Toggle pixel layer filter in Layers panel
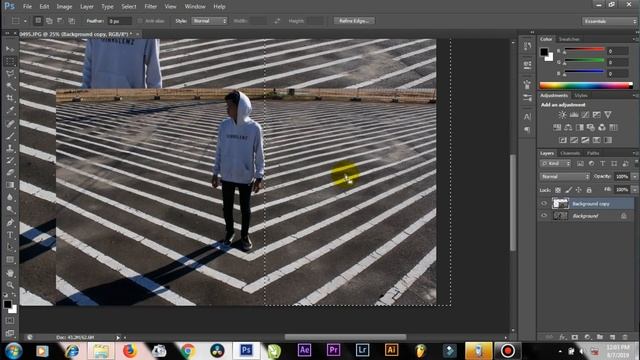 (x=580, y=164)
